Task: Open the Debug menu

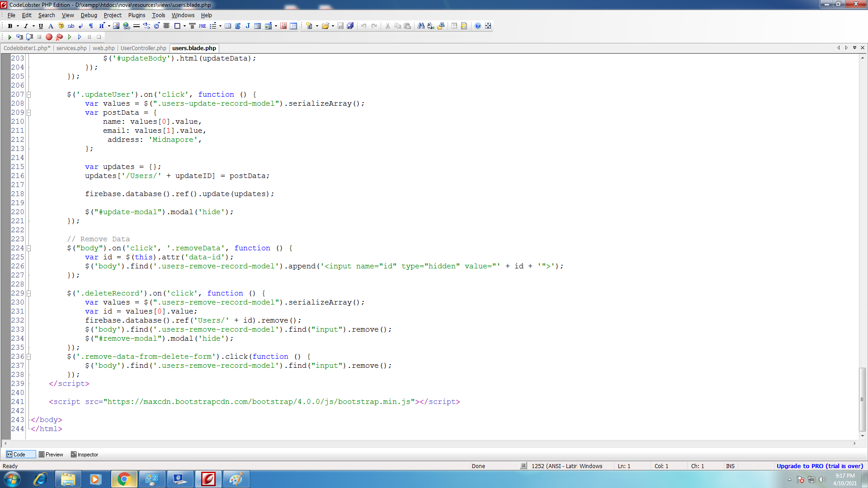Action: [x=89, y=15]
